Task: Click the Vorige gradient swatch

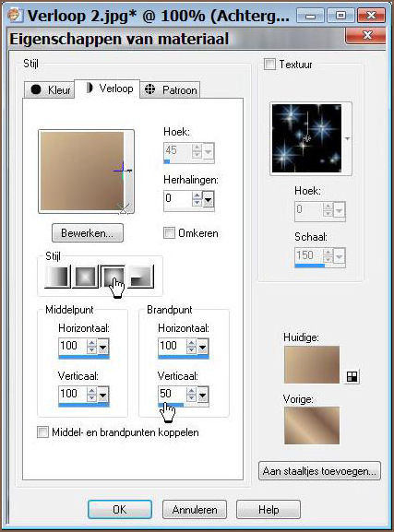Action: [312, 425]
